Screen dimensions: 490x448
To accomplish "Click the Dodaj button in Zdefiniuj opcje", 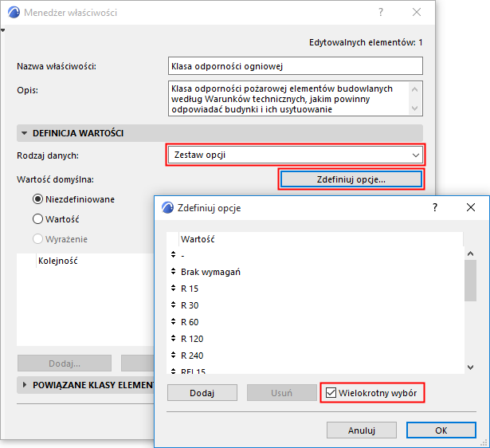I will 202,393.
